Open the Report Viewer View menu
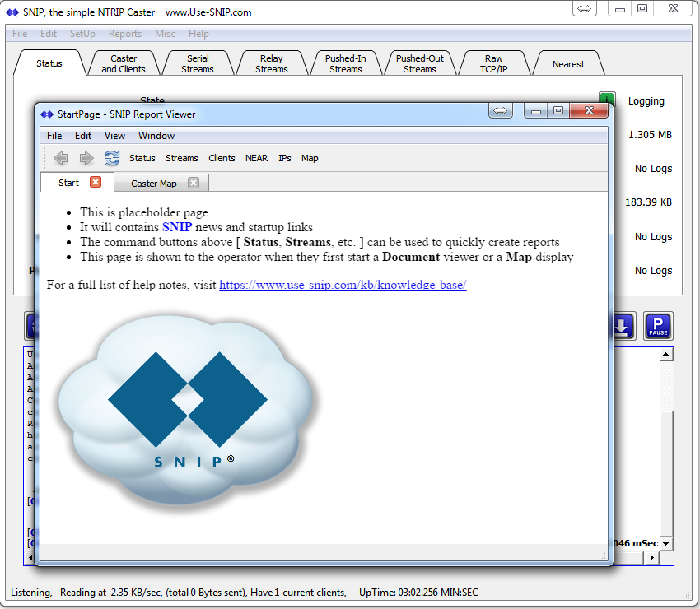700x609 pixels. click(x=114, y=136)
